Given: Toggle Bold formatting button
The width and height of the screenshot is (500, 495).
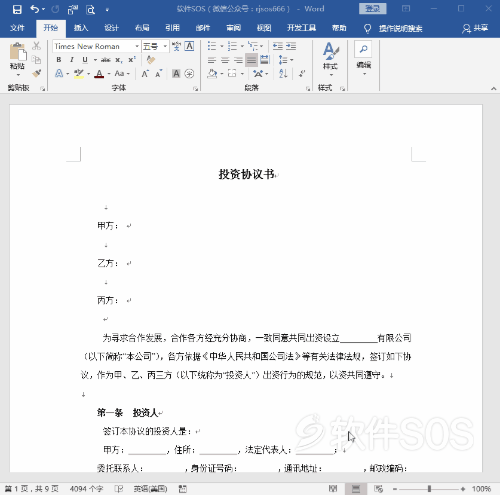Looking at the screenshot, I should click(x=59, y=60).
